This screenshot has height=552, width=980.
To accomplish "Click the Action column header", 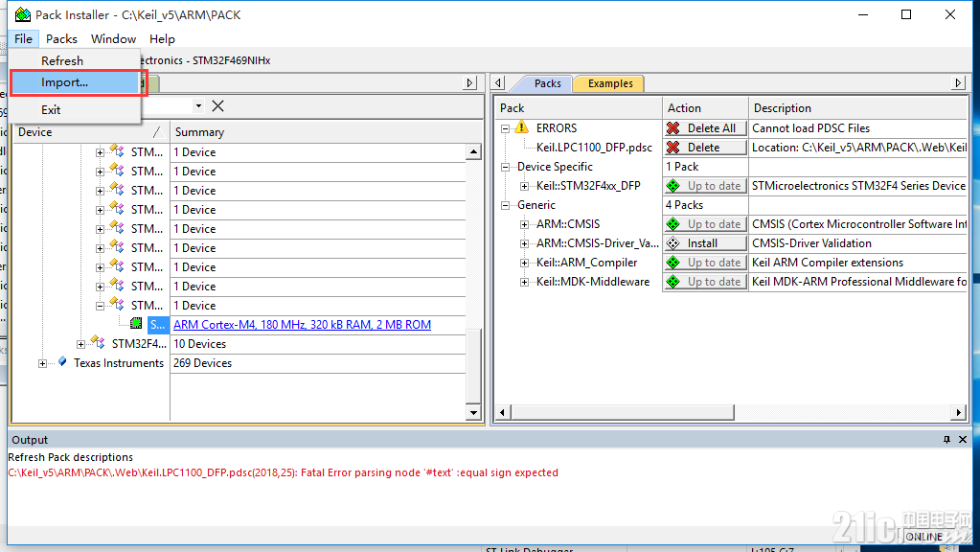I will tap(705, 108).
